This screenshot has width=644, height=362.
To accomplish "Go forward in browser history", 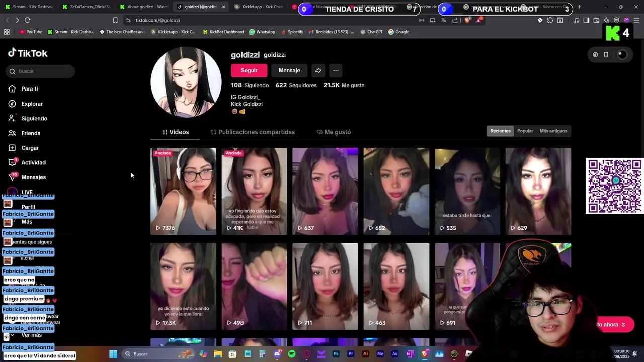I will tap(17, 20).
